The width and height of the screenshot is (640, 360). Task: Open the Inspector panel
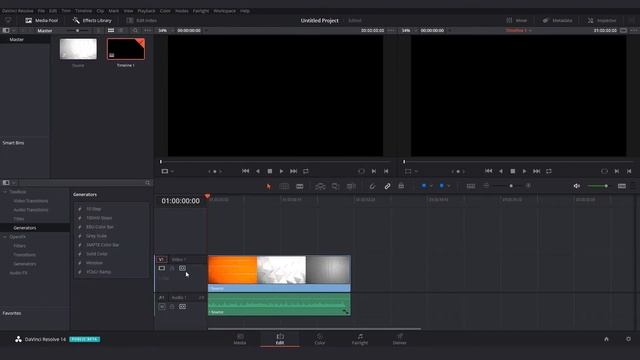coord(602,20)
